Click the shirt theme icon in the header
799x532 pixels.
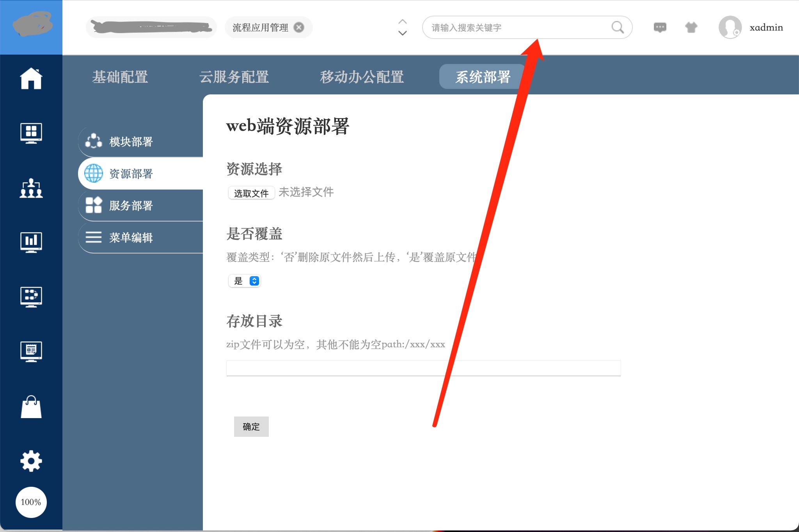pos(691,27)
